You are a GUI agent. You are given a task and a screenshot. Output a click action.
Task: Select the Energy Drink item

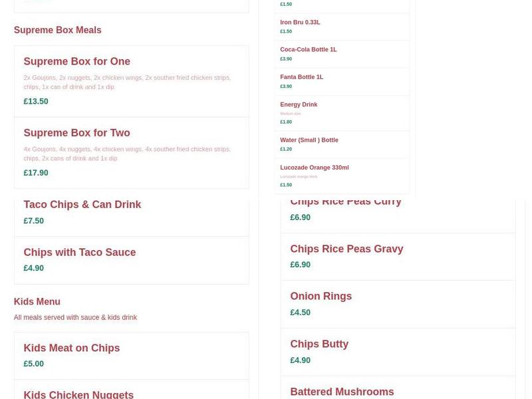pos(299,104)
